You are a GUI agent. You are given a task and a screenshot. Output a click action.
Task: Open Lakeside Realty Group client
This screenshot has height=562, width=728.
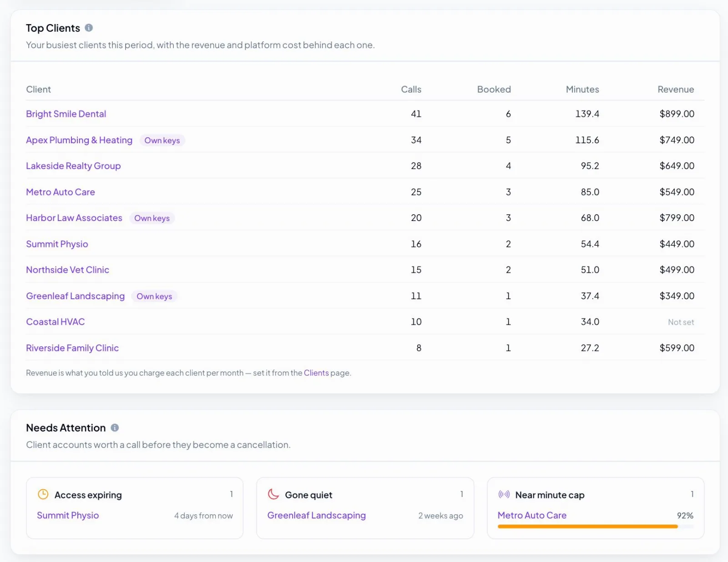(73, 166)
